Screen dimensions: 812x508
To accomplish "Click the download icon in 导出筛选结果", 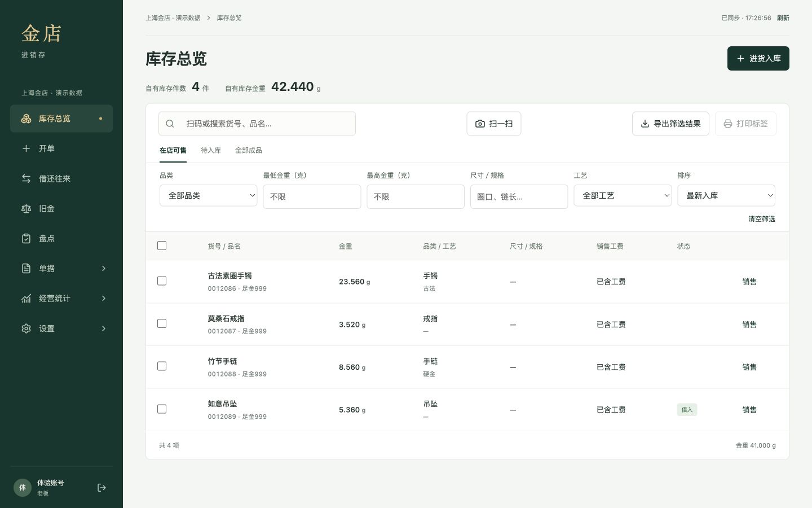I will coord(645,124).
